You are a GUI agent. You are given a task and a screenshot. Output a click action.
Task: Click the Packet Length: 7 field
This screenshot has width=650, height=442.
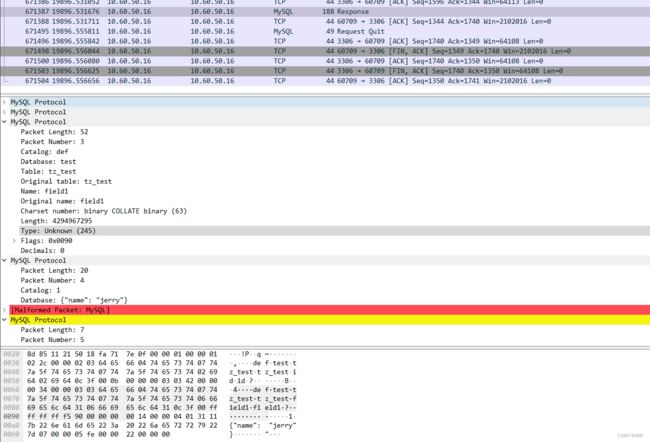[52, 330]
